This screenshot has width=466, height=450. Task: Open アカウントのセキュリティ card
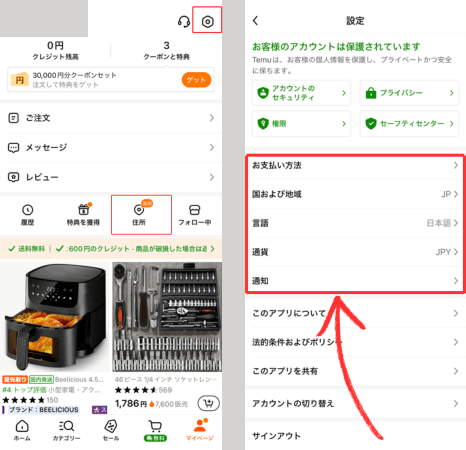tap(302, 93)
